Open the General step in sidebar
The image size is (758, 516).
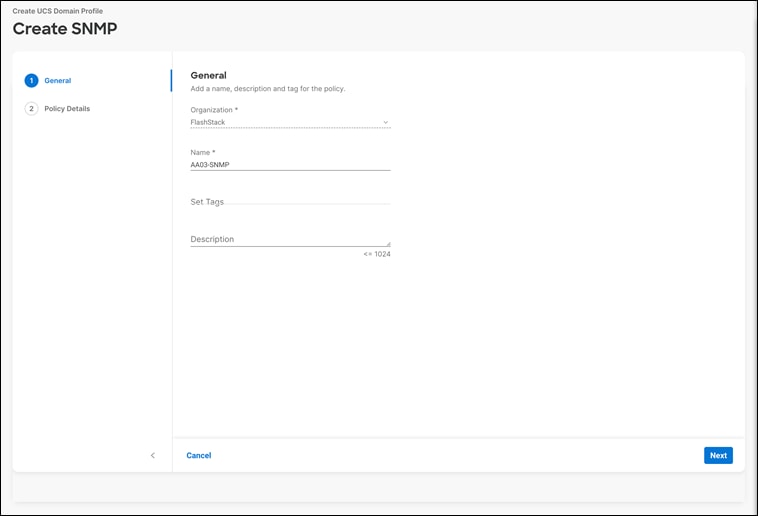[58, 81]
